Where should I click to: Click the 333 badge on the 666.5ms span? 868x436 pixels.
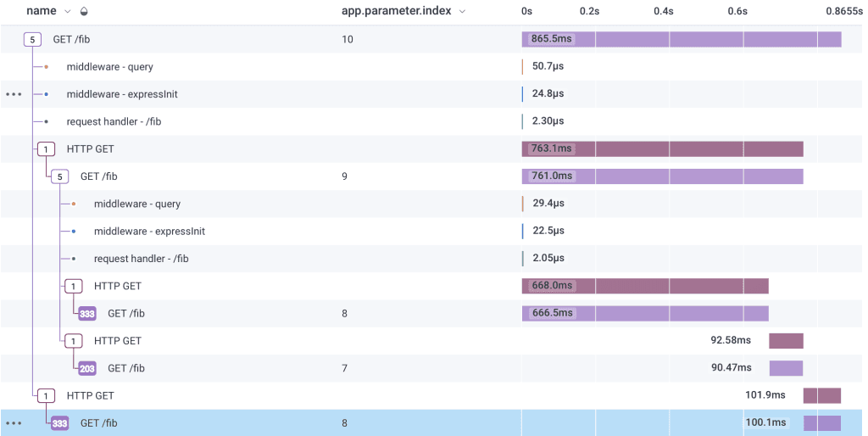pos(87,314)
